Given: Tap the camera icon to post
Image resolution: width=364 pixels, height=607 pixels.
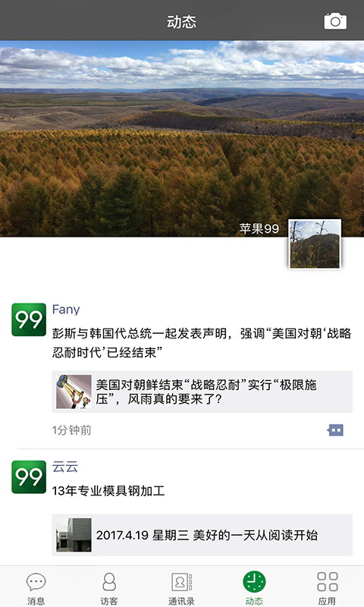Looking at the screenshot, I should point(335,21).
